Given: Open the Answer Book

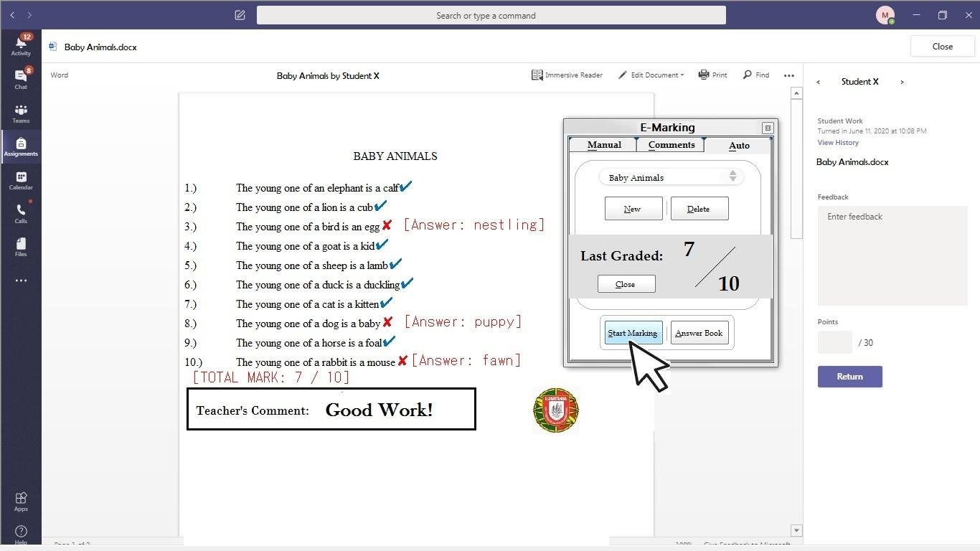Looking at the screenshot, I should (x=698, y=332).
